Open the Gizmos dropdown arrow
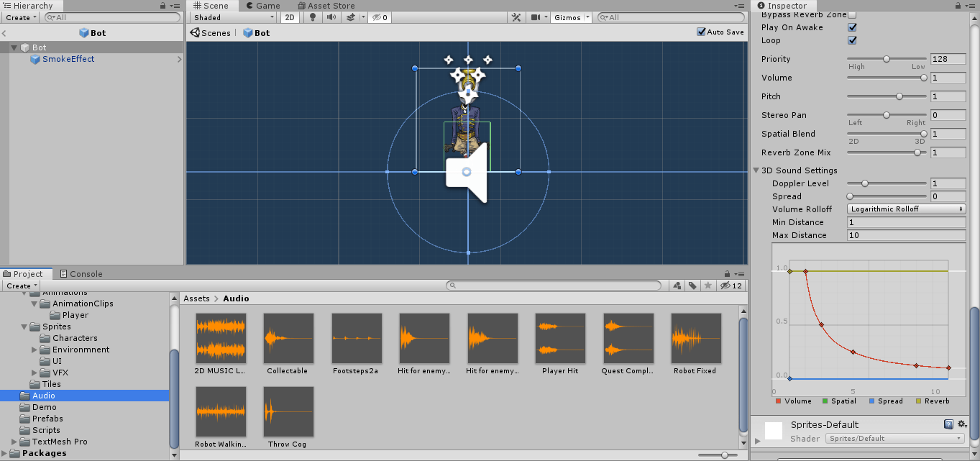Viewport: 980px width, 461px height. point(587,17)
